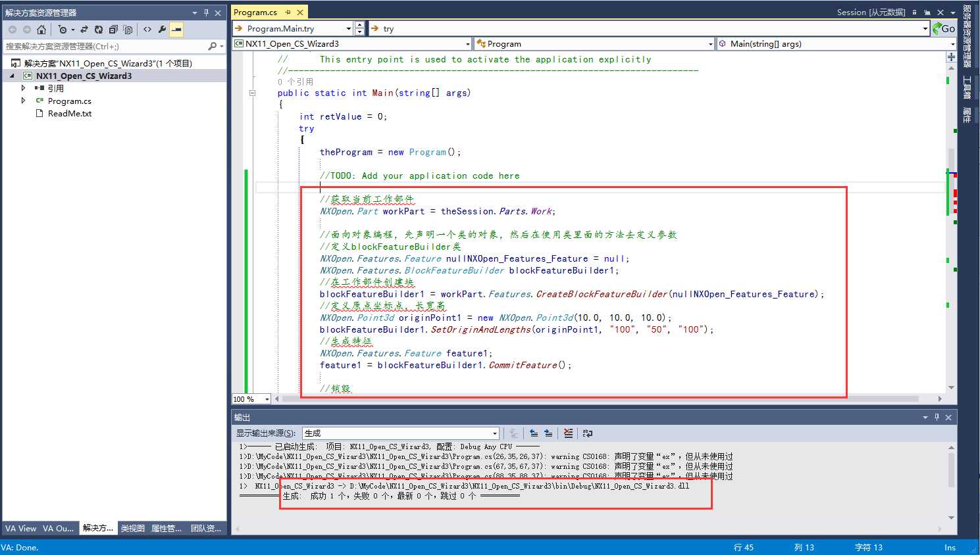
Task: Click the Go button
Action: click(944, 28)
